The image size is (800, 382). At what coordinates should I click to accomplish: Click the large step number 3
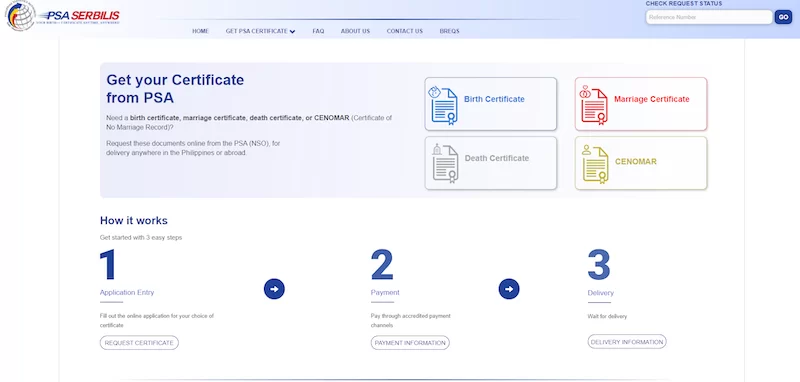[x=599, y=265]
